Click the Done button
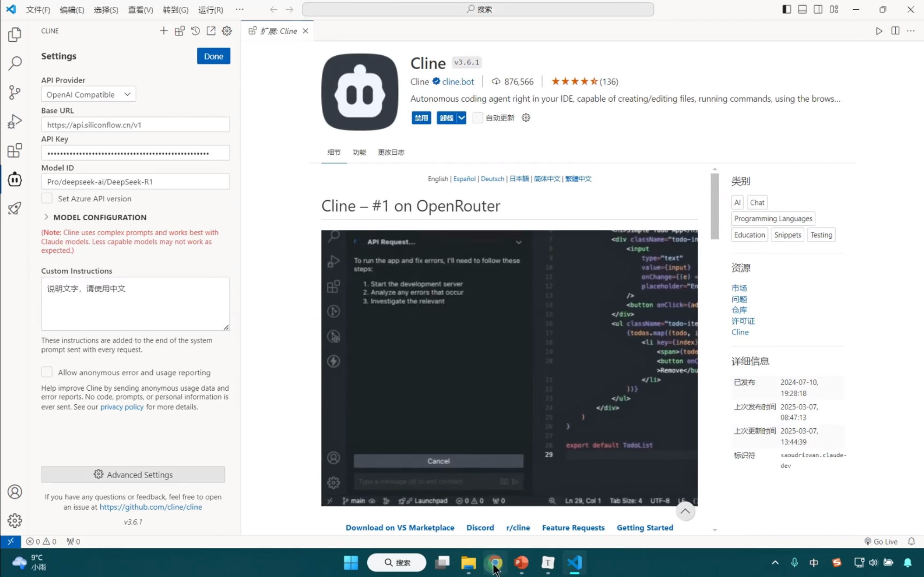The height and width of the screenshot is (577, 924). pos(214,56)
